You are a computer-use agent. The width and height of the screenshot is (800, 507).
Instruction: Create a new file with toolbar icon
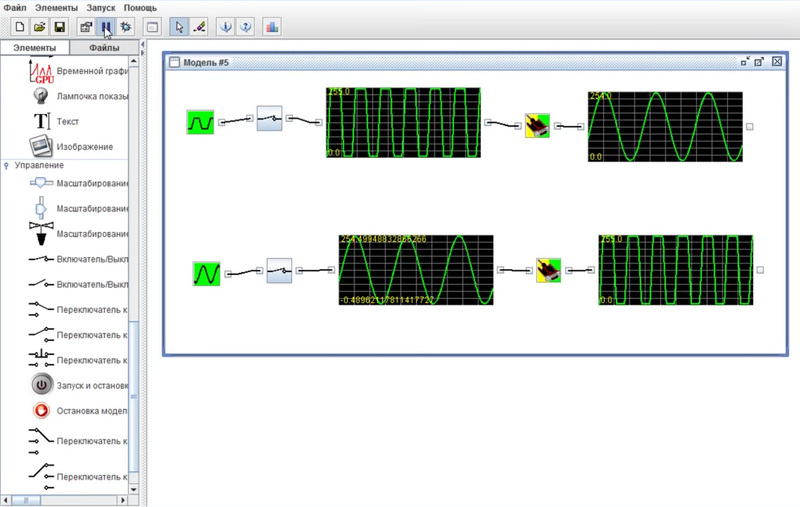(19, 27)
